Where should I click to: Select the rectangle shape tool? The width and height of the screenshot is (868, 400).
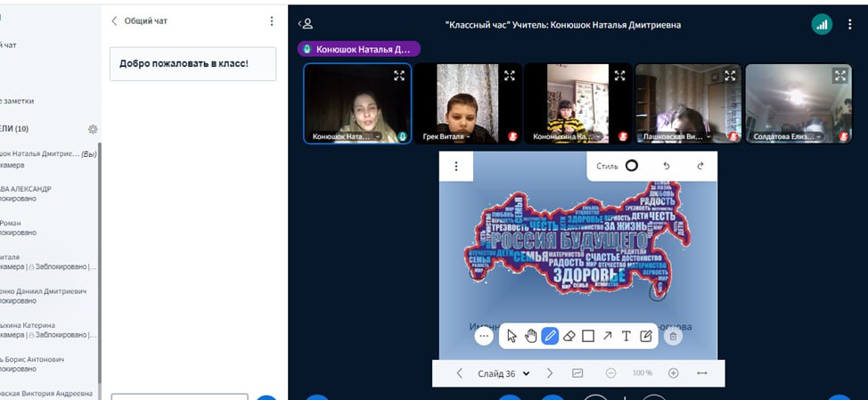588,336
